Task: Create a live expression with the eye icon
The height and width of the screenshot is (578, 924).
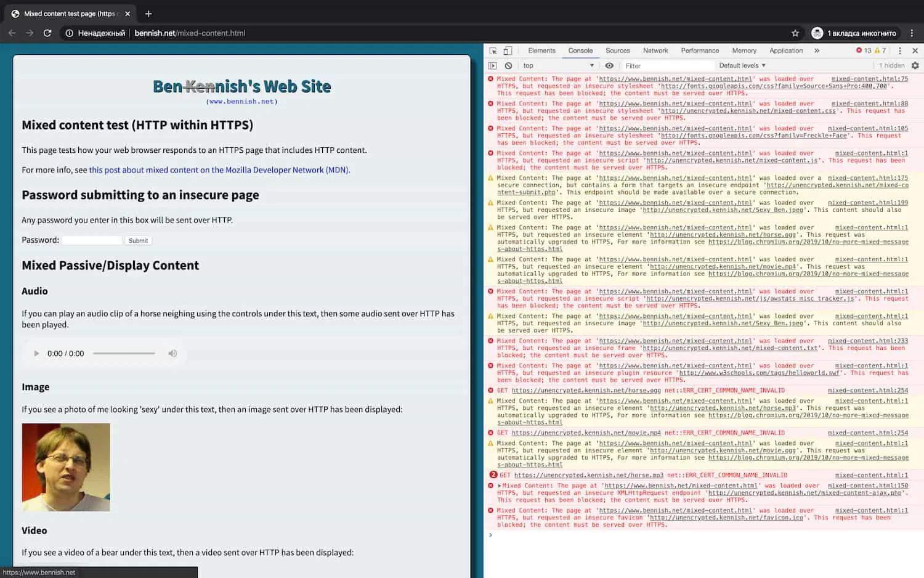Action: point(610,65)
